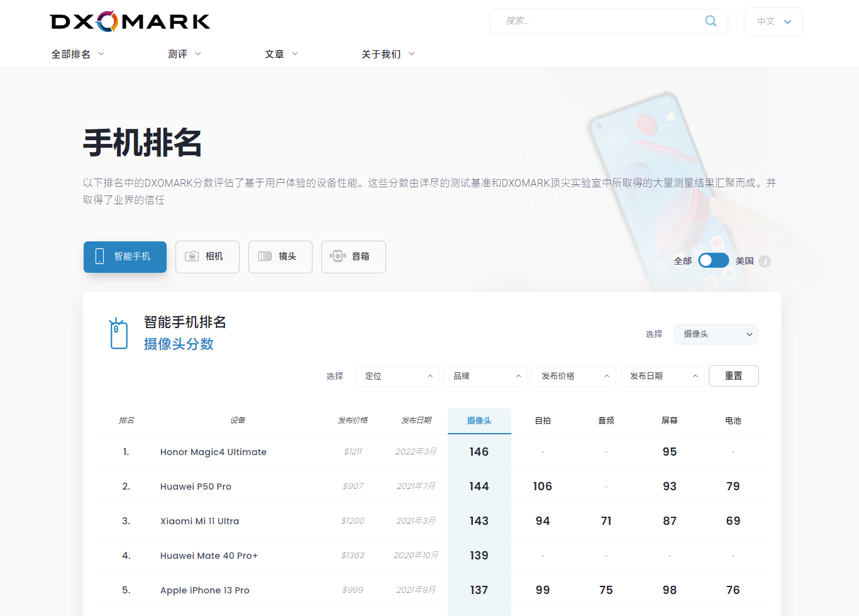Click the 发布价格 table column header
This screenshot has width=859, height=616.
pos(353,421)
